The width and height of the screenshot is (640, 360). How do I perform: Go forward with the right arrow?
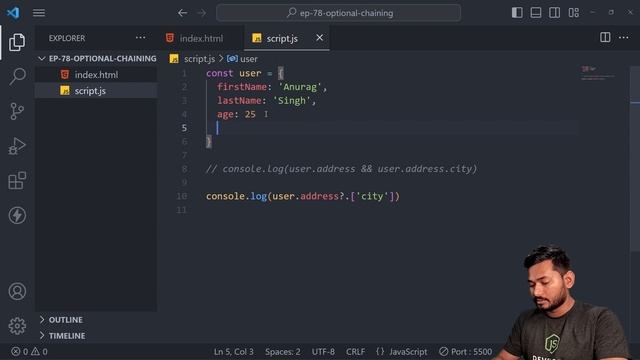coord(202,13)
